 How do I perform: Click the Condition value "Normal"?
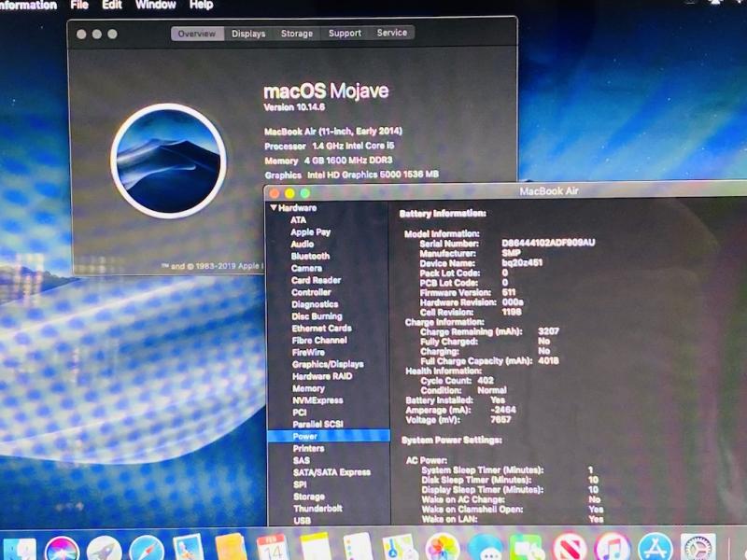492,390
